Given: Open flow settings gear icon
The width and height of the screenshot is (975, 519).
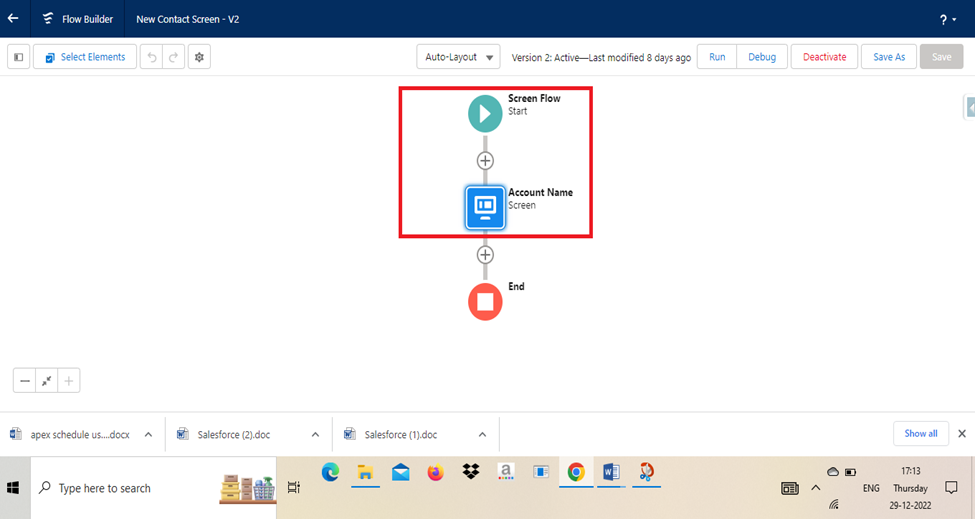Looking at the screenshot, I should [199, 57].
